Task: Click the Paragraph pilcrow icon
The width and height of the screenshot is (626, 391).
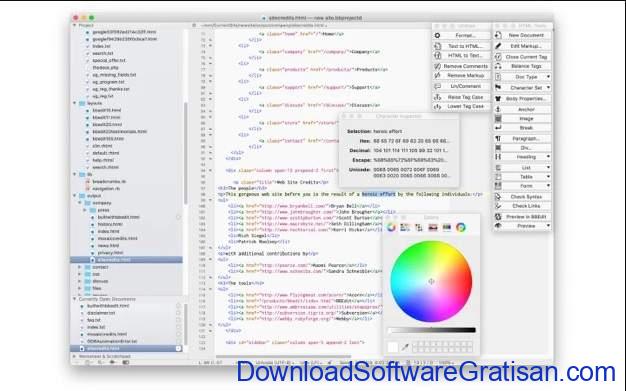Action: [x=498, y=139]
